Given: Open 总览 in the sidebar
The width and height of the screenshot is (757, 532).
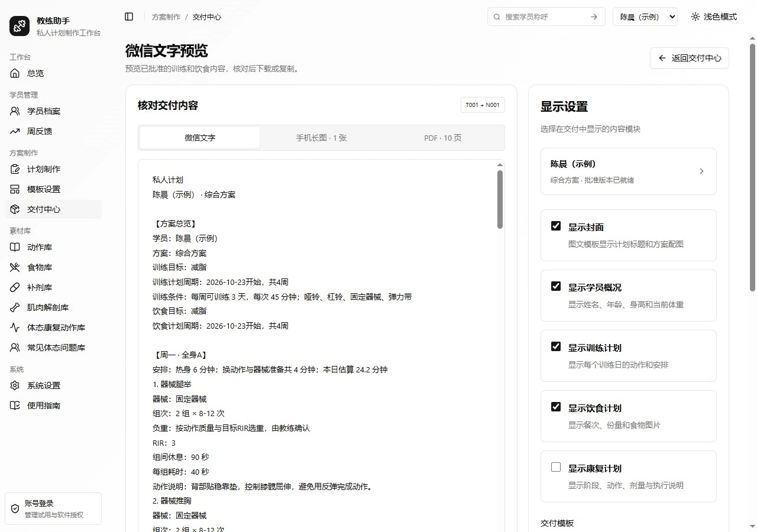Looking at the screenshot, I should tap(53, 73).
